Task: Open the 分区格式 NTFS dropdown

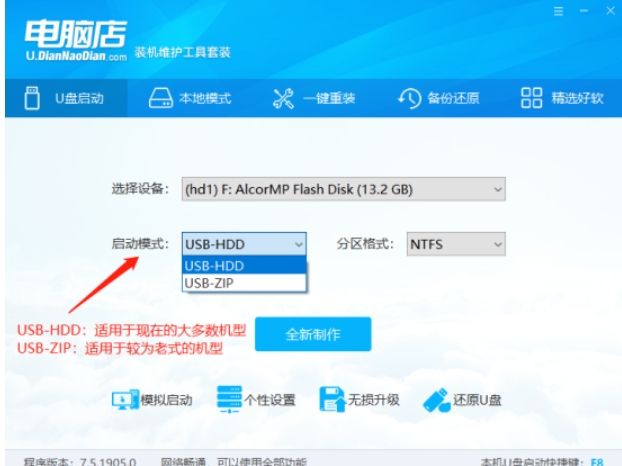Action: click(456, 244)
